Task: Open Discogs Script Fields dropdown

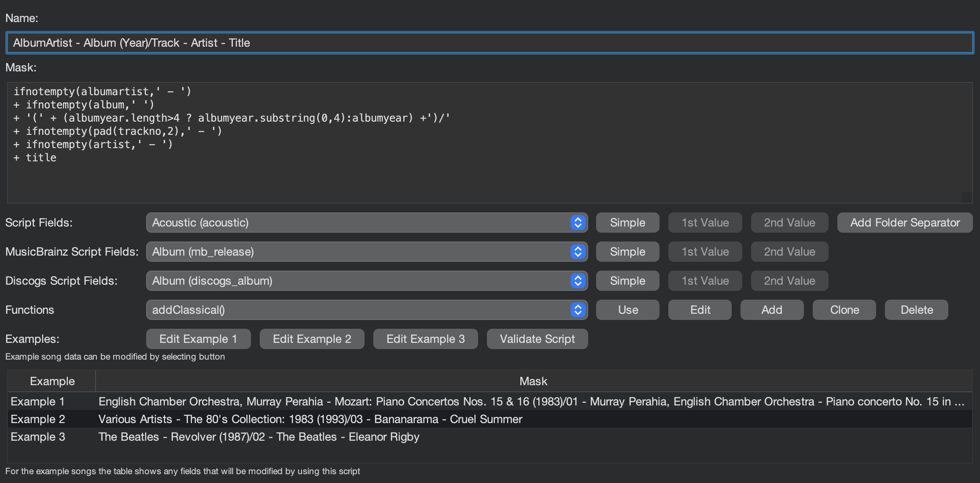Action: click(x=366, y=281)
